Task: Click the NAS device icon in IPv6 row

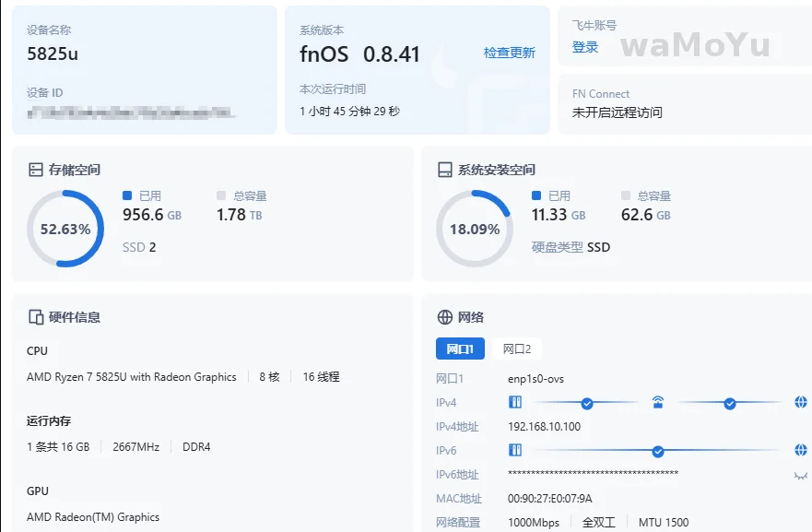Action: [515, 450]
